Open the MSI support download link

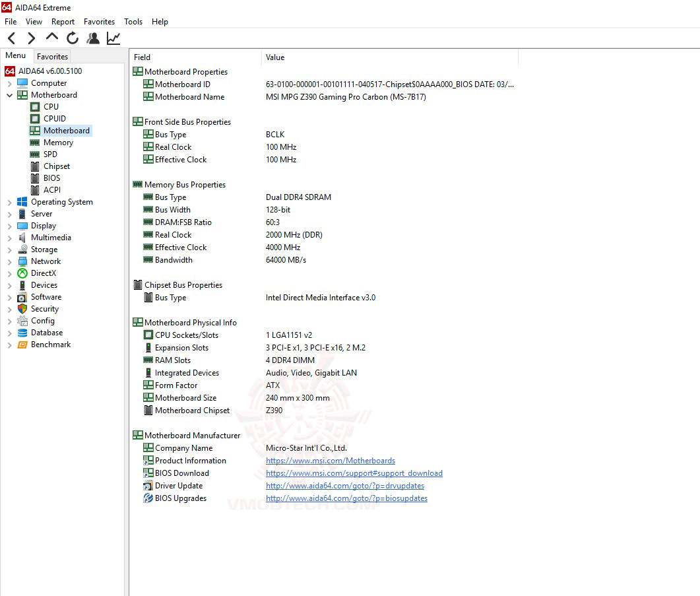354,473
